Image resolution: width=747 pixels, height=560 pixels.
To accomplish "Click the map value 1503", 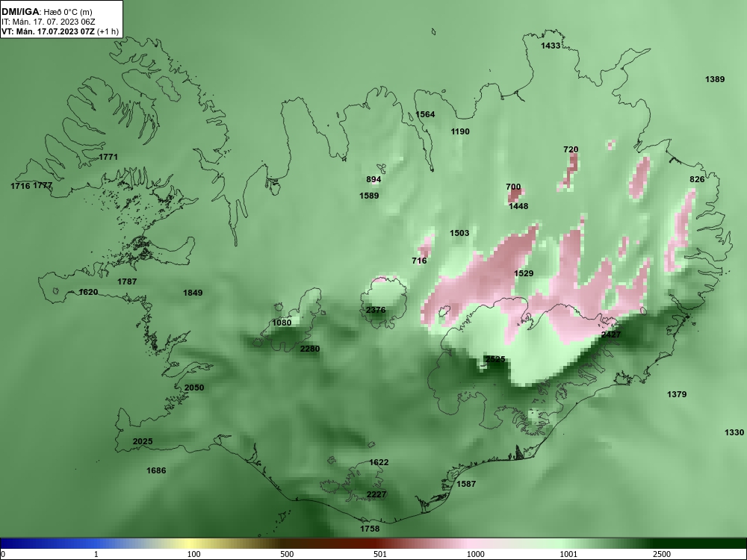I will [459, 233].
